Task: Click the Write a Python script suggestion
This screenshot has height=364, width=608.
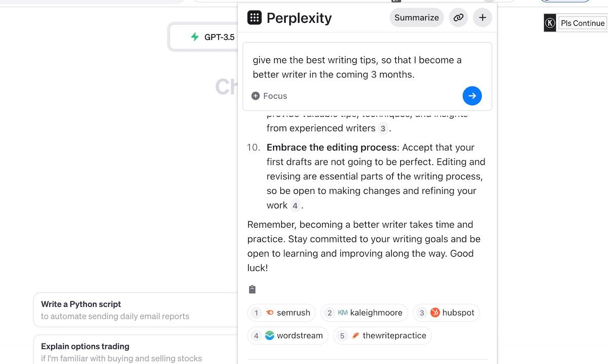Action: pyautogui.click(x=135, y=309)
